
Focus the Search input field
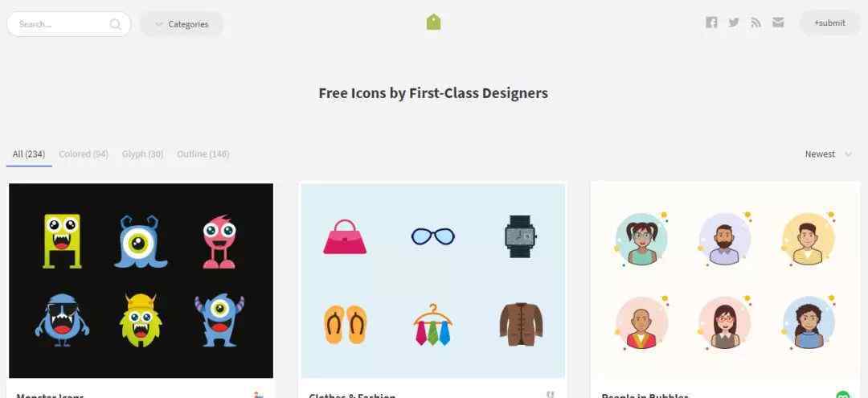click(62, 24)
